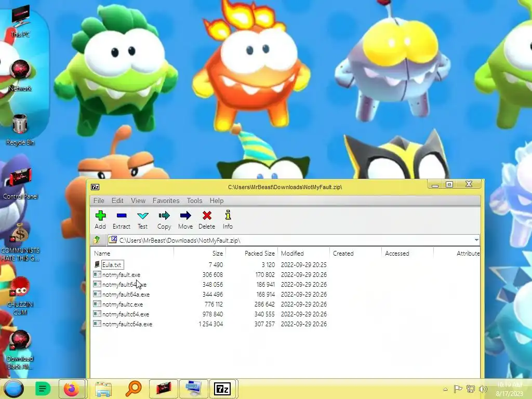This screenshot has height=399, width=532.
Task: Select notmyfault.exe in the list
Action: pos(121,274)
